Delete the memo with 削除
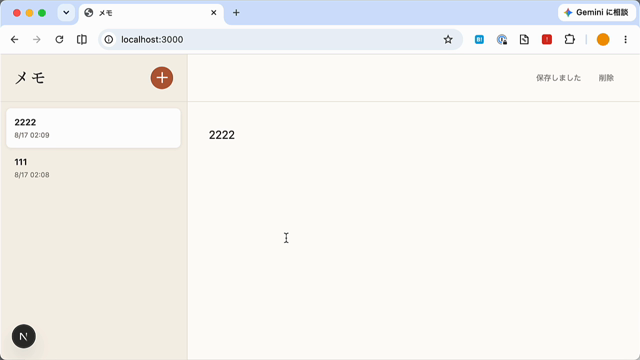The image size is (640, 360). (x=606, y=78)
